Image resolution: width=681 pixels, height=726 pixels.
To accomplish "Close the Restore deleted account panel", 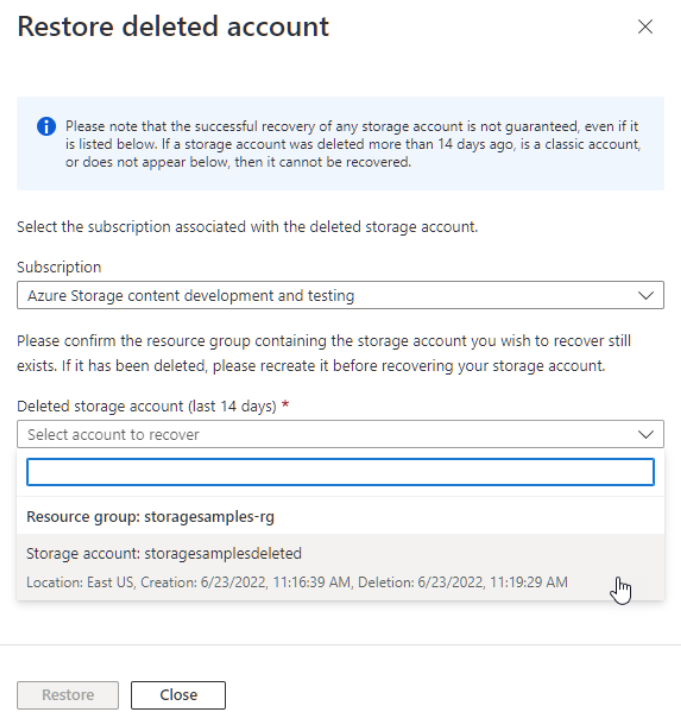I will pos(645,27).
